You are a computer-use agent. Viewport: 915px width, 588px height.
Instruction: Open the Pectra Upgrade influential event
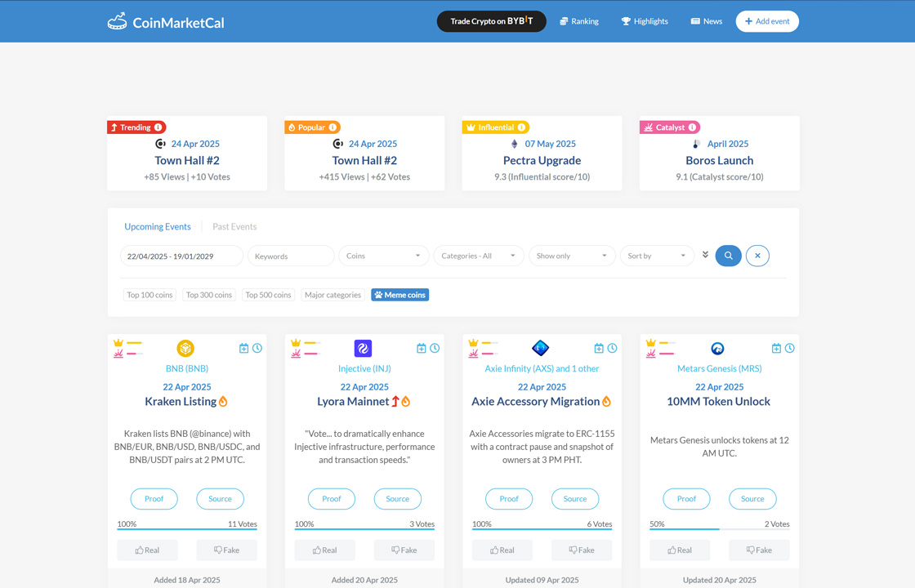[x=542, y=160]
